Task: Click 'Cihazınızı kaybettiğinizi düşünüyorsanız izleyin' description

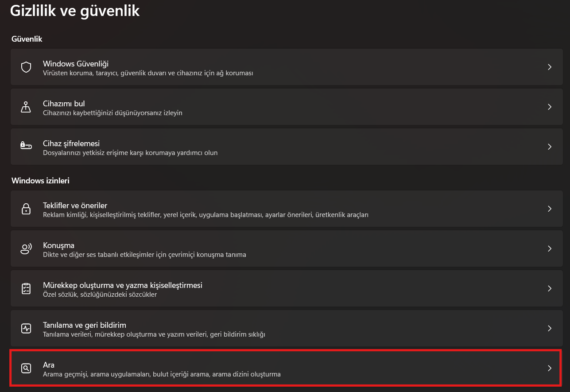Action: click(x=112, y=113)
